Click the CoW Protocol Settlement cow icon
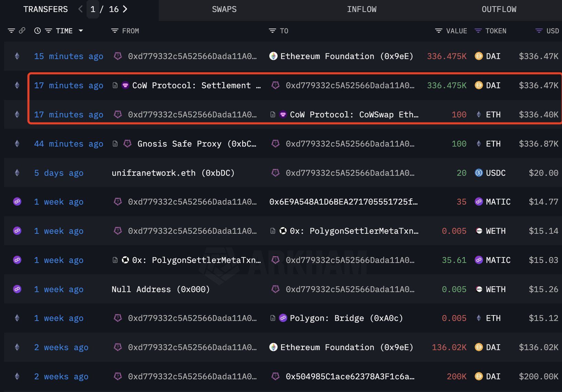 [x=126, y=85]
